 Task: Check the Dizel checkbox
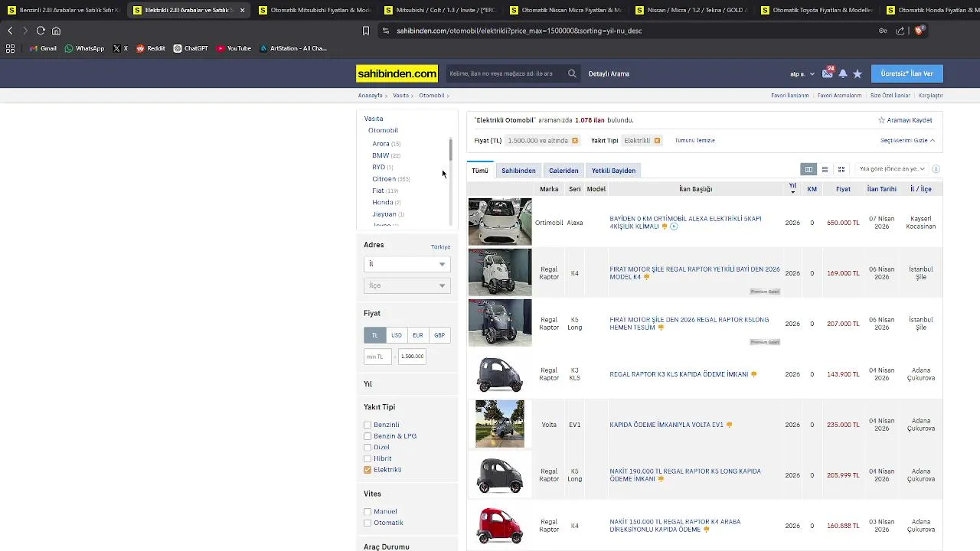point(367,448)
